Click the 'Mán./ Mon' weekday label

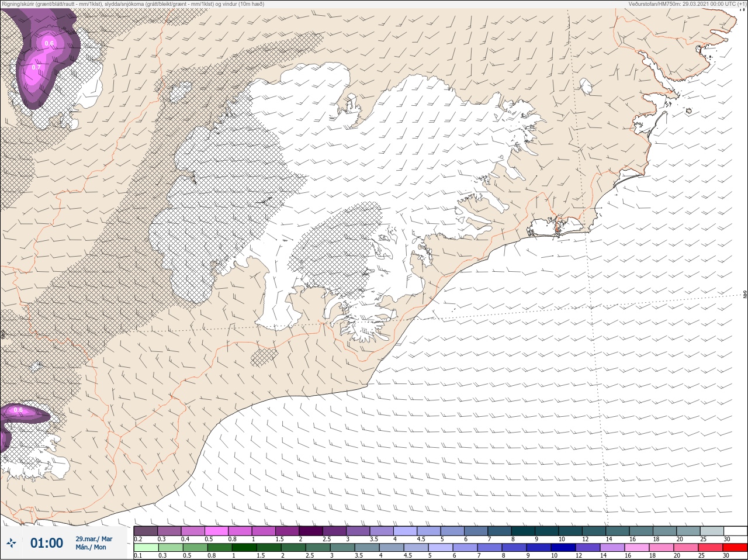[91, 548]
